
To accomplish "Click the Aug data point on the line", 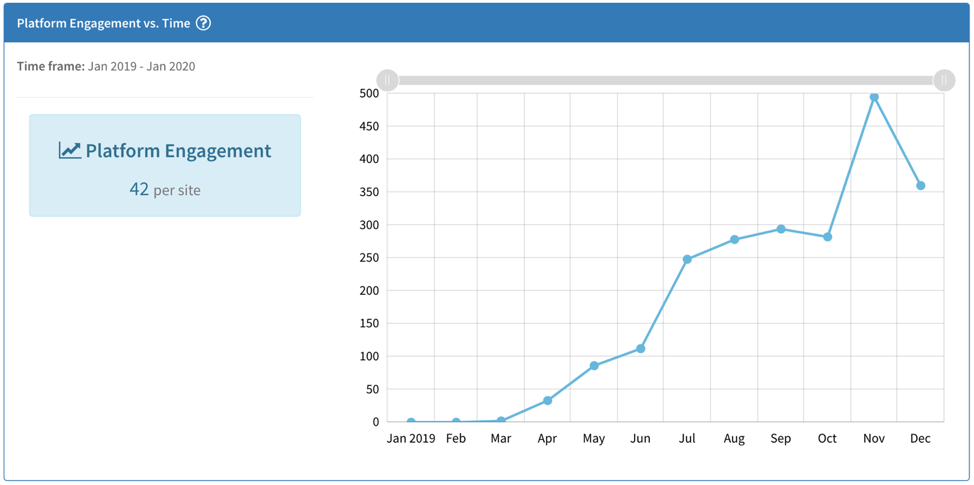I will click(x=734, y=240).
